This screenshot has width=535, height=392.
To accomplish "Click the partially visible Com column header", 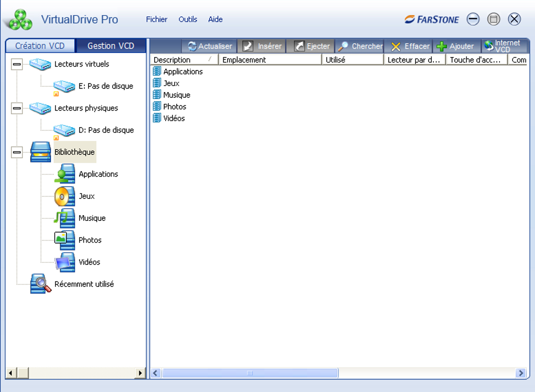I will pos(518,60).
